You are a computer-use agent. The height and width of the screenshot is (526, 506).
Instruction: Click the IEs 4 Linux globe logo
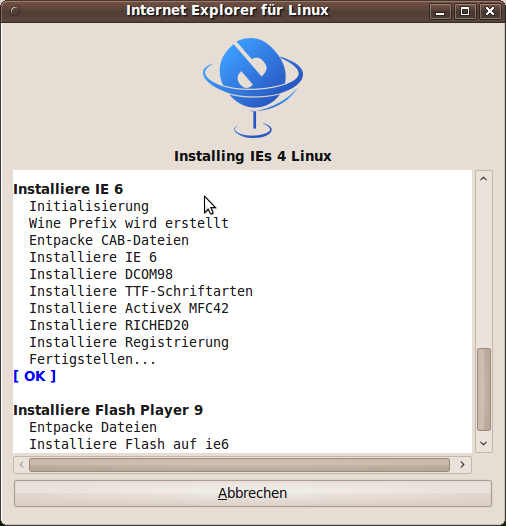[253, 87]
